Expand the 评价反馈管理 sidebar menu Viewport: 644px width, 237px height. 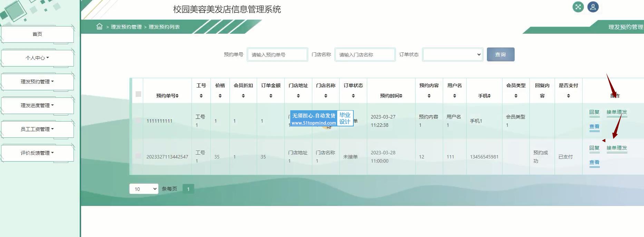37,153
